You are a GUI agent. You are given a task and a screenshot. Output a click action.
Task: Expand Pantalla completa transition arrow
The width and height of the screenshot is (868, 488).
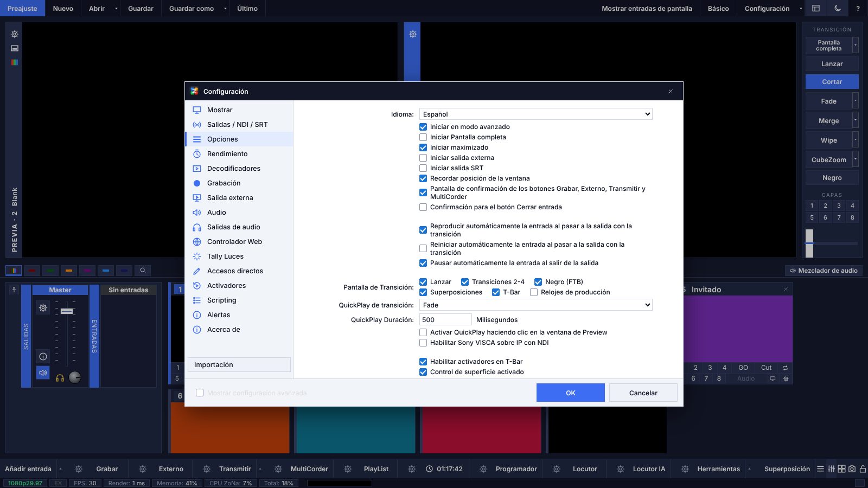click(856, 46)
